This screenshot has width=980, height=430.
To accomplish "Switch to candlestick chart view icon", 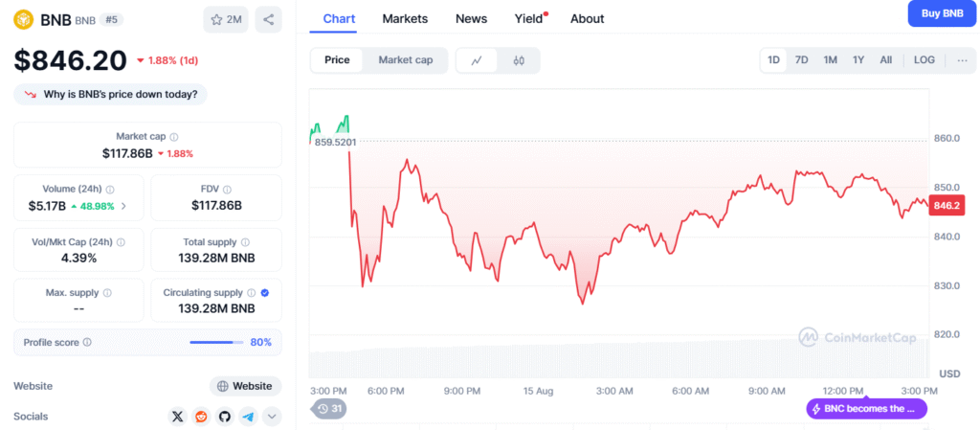I will [519, 60].
